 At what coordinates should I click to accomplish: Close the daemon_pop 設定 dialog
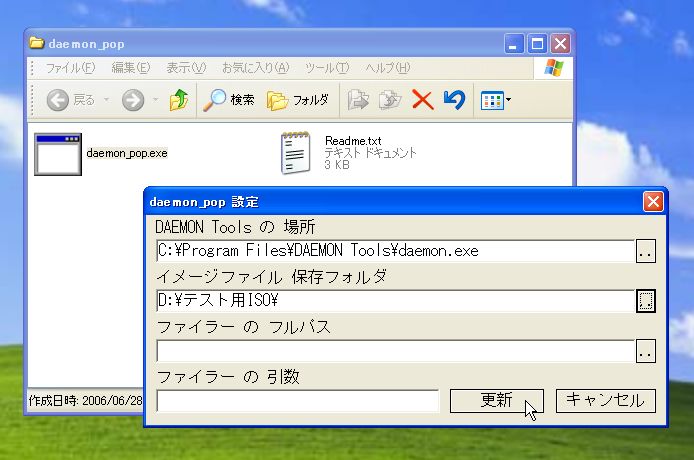[x=653, y=202]
